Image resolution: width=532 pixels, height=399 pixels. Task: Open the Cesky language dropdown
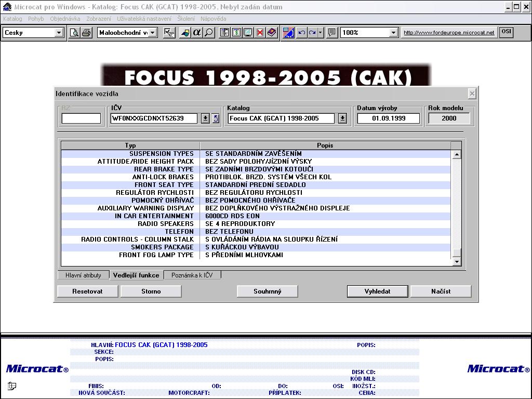tap(59, 33)
